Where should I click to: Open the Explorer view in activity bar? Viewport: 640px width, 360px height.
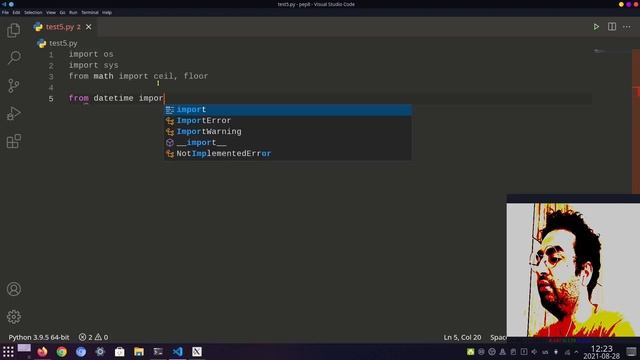(13, 31)
